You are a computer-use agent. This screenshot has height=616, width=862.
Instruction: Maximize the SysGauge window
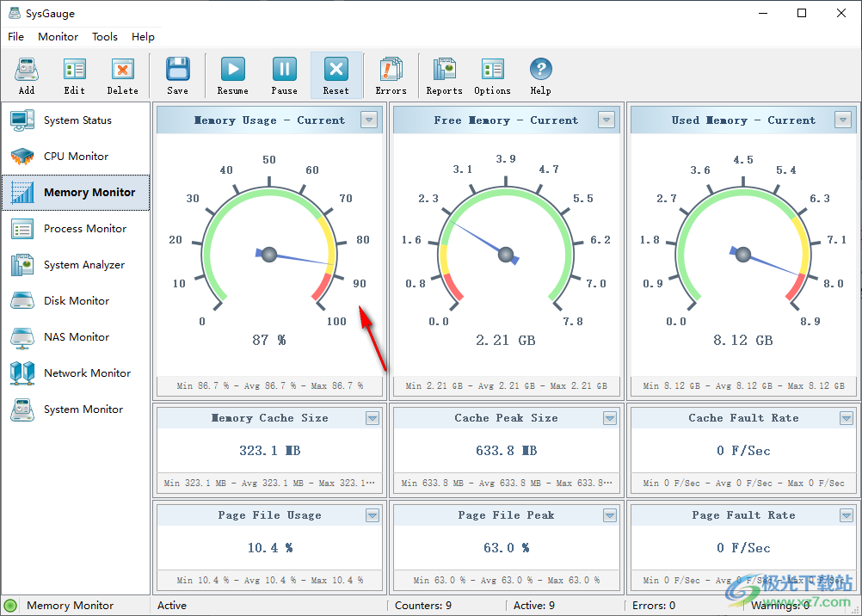coord(802,13)
